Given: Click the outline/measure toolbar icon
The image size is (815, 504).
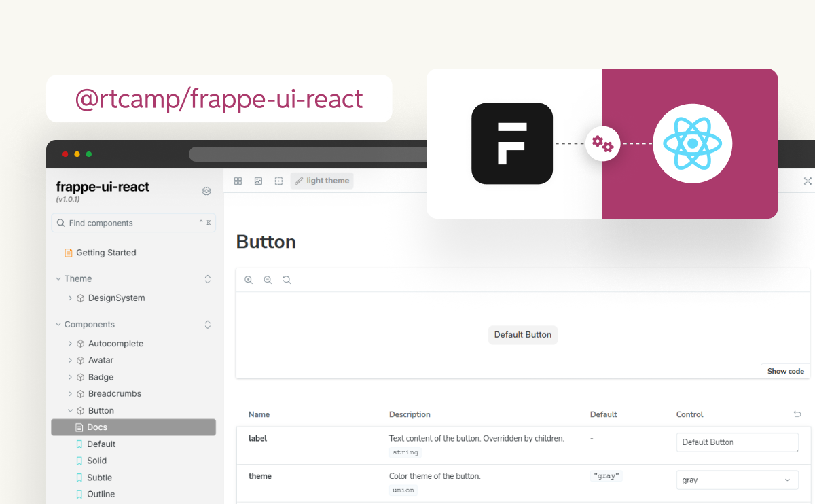Looking at the screenshot, I should [278, 181].
